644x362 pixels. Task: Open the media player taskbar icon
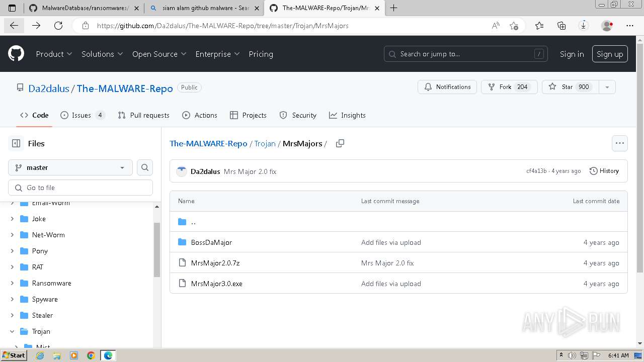74,355
